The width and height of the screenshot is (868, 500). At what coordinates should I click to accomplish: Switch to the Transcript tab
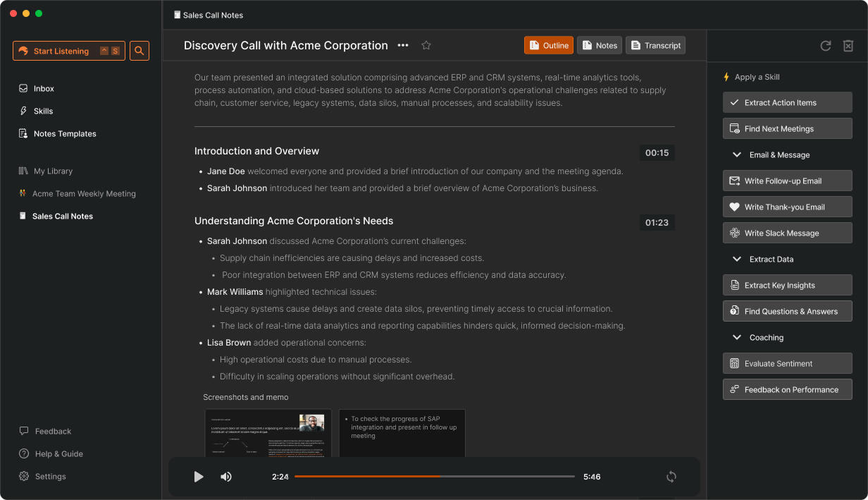pos(655,45)
